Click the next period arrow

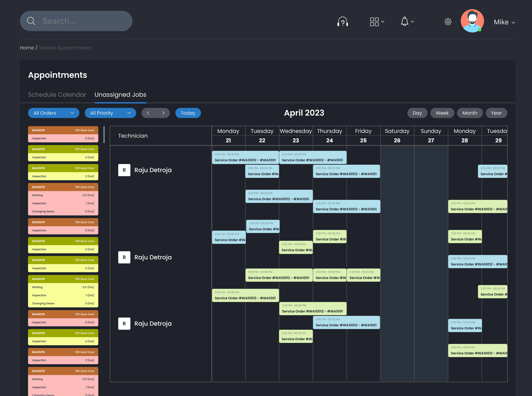click(x=163, y=113)
